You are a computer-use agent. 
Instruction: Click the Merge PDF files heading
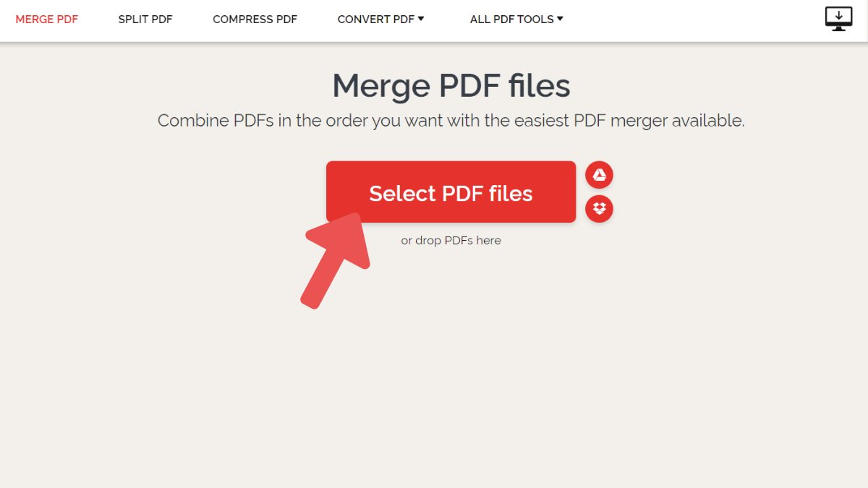click(x=451, y=85)
